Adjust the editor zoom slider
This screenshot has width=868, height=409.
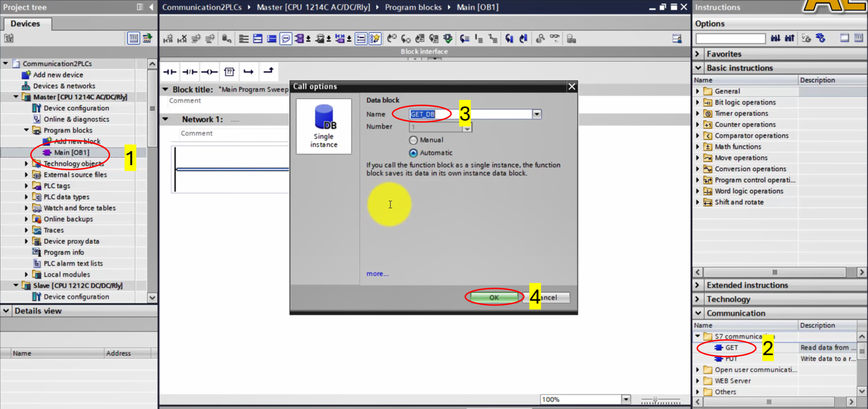pyautogui.click(x=655, y=399)
